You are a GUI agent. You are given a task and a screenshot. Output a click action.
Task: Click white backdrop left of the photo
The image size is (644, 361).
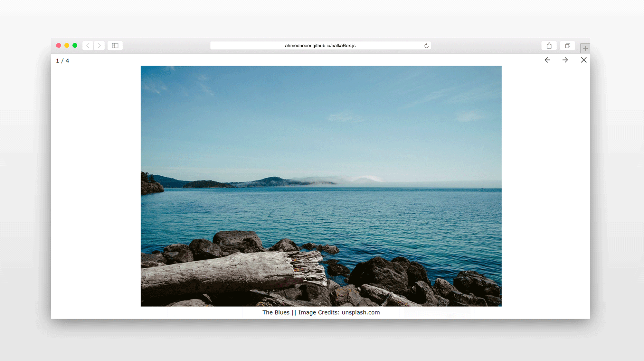click(x=96, y=187)
